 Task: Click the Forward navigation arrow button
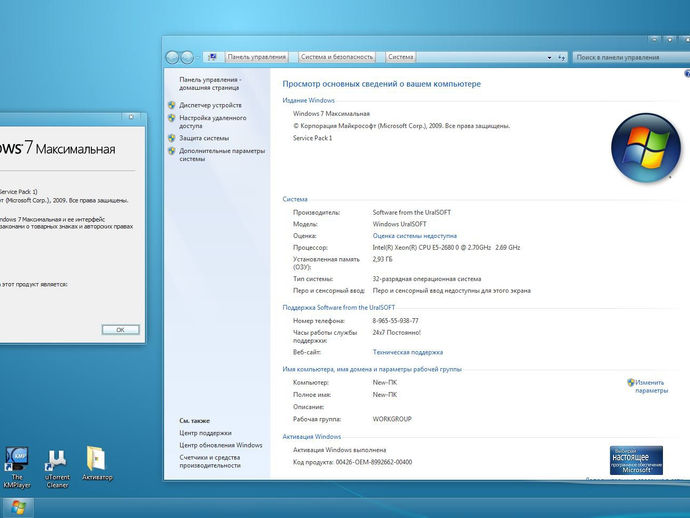(187, 57)
